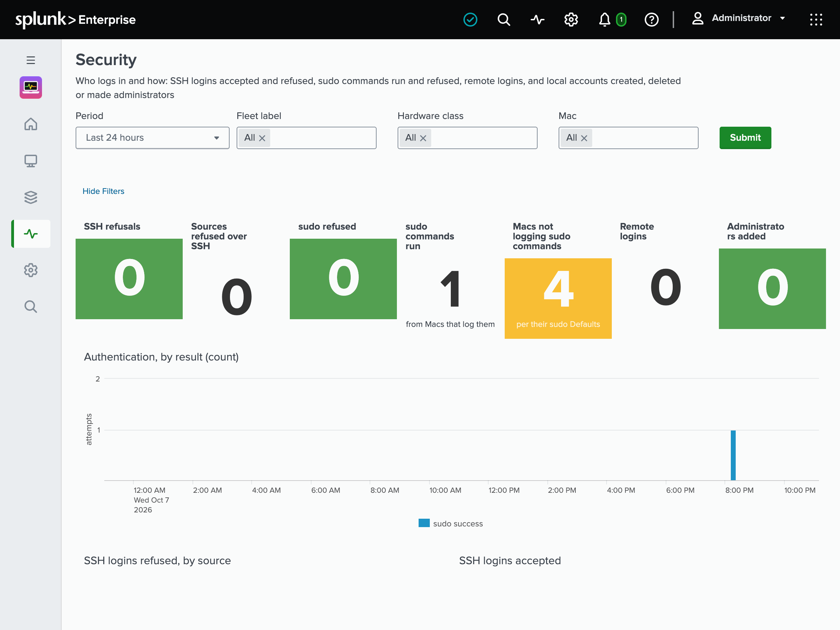840x630 pixels.
Task: Remove the 'All' token in Mac filter
Action: click(x=584, y=138)
